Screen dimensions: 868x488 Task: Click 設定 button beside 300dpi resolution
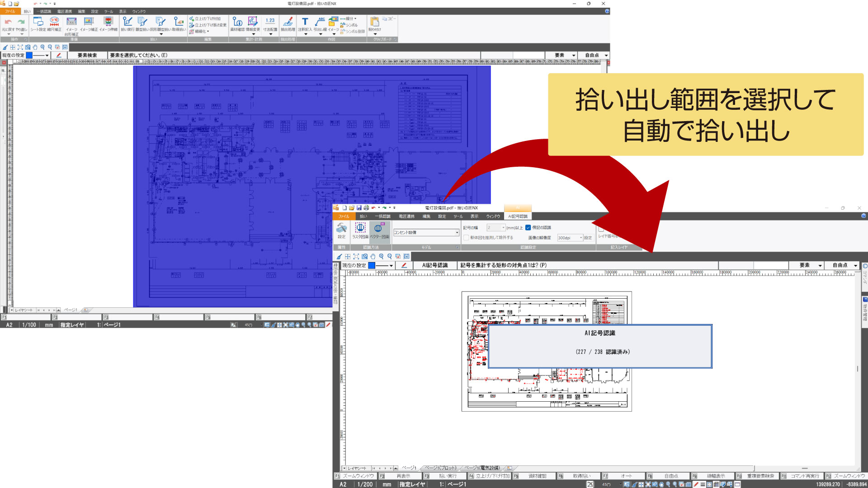coord(588,238)
